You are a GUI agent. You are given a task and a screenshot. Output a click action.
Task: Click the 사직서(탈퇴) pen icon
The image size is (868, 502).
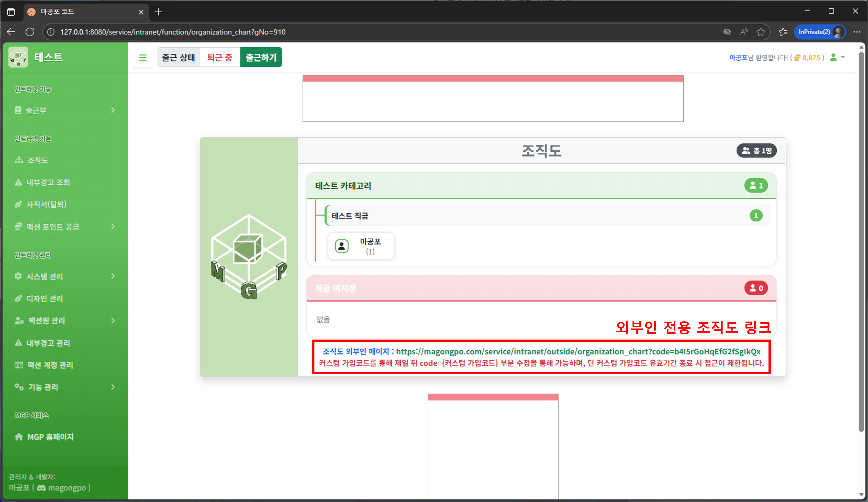[19, 204]
